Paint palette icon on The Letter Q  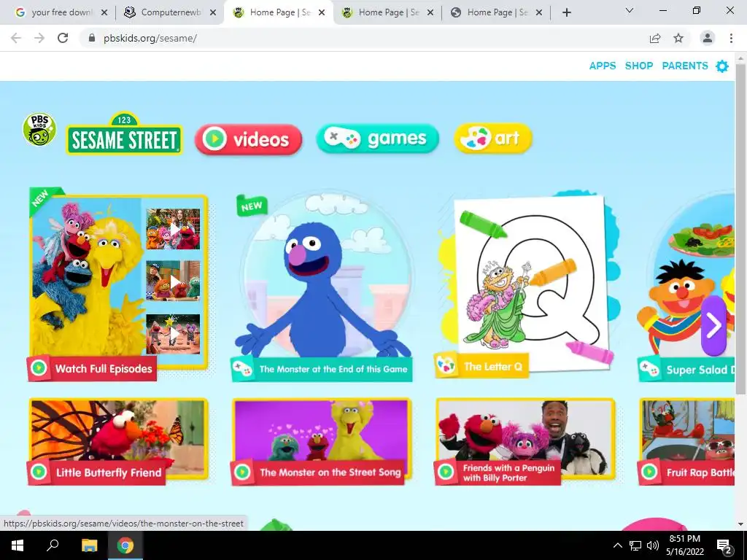(446, 366)
